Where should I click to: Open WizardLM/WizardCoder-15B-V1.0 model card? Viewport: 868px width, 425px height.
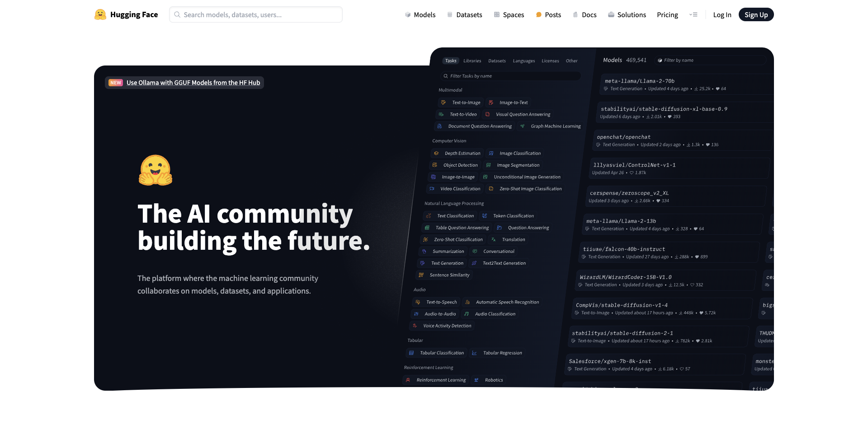666,280
